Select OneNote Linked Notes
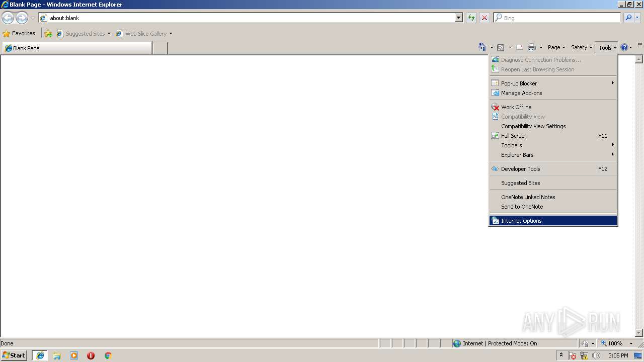The width and height of the screenshot is (644, 362). tap(553, 197)
